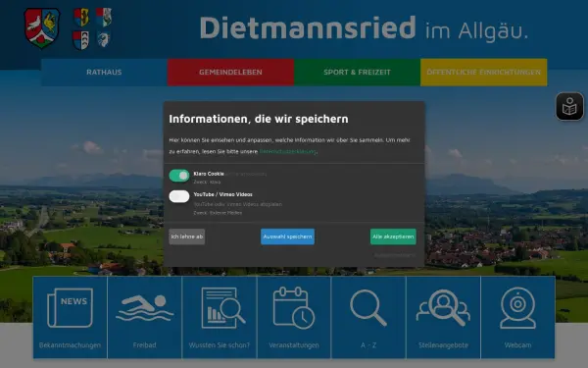Click the YouTube / Vimeo Videos label
This screenshot has height=368, width=588.
click(222, 194)
